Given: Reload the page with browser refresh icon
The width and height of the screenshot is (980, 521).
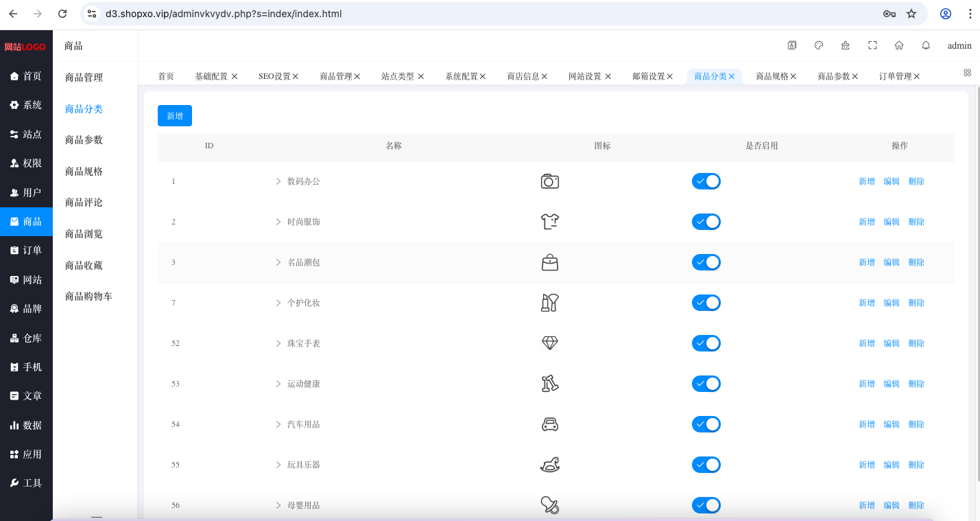Looking at the screenshot, I should point(62,14).
